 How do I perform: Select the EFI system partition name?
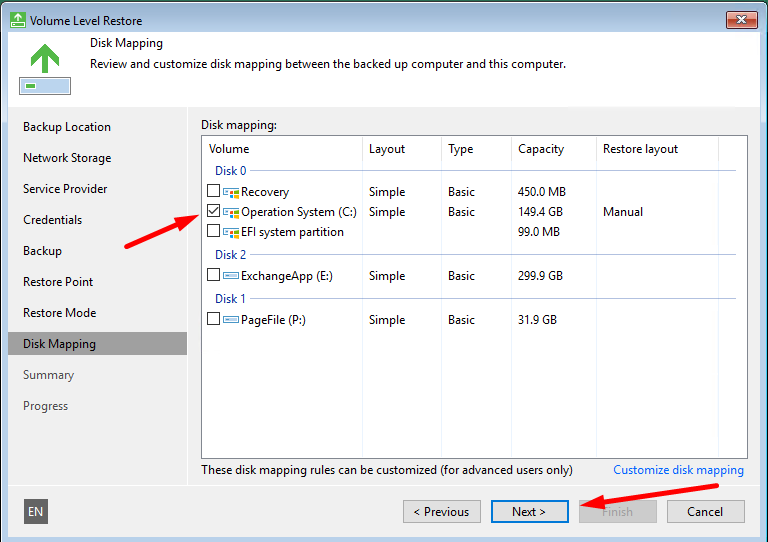pyautogui.click(x=292, y=232)
